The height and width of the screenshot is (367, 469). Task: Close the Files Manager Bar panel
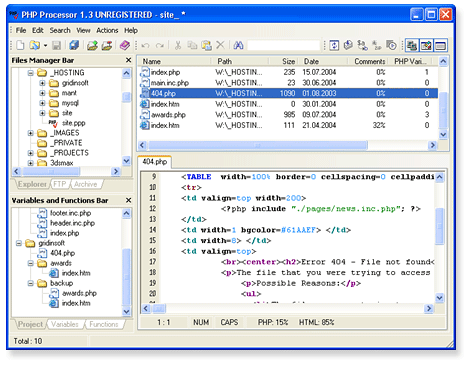pyautogui.click(x=128, y=60)
